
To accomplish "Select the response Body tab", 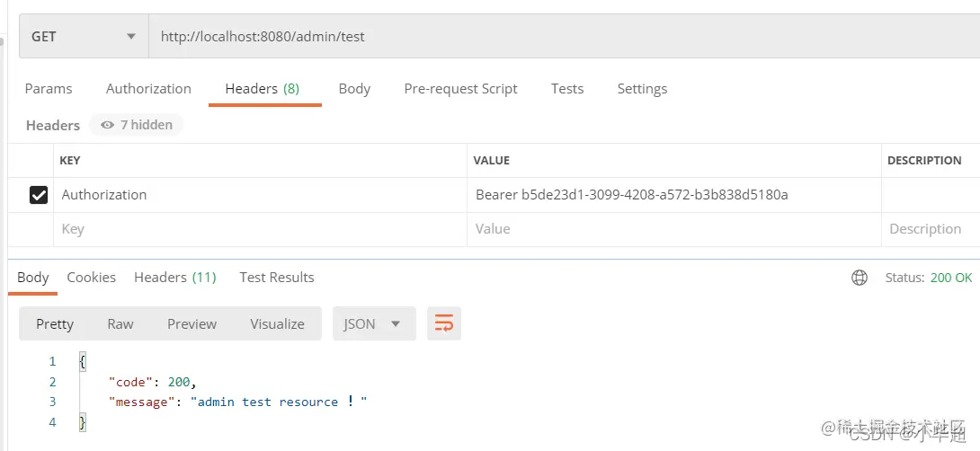I will [33, 278].
